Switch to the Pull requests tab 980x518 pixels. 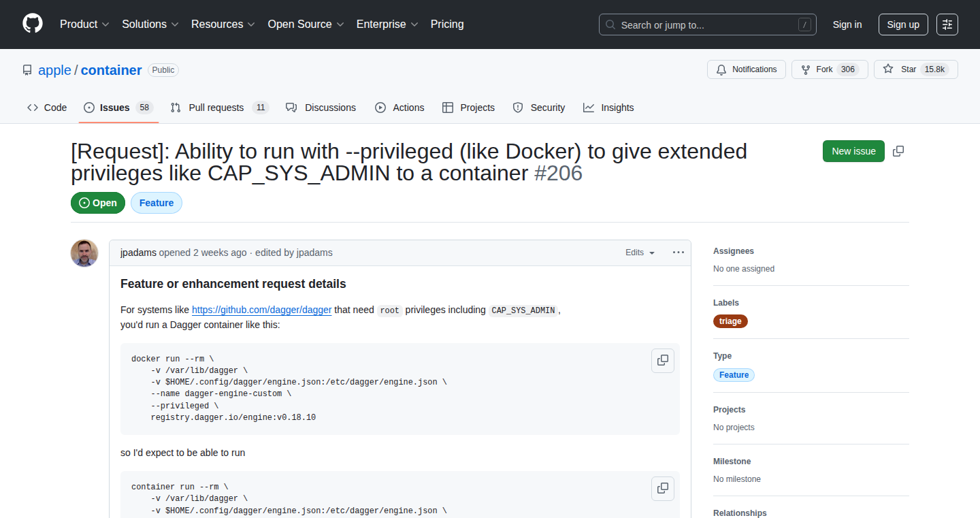[219, 108]
